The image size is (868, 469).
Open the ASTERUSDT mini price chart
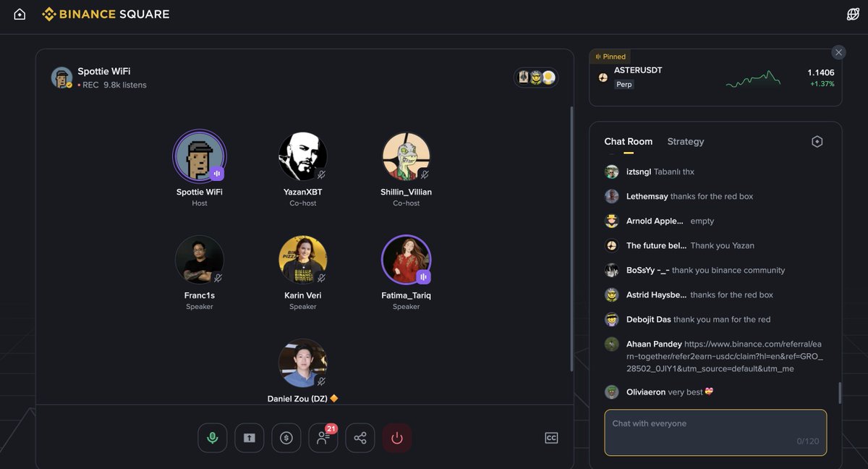point(753,79)
